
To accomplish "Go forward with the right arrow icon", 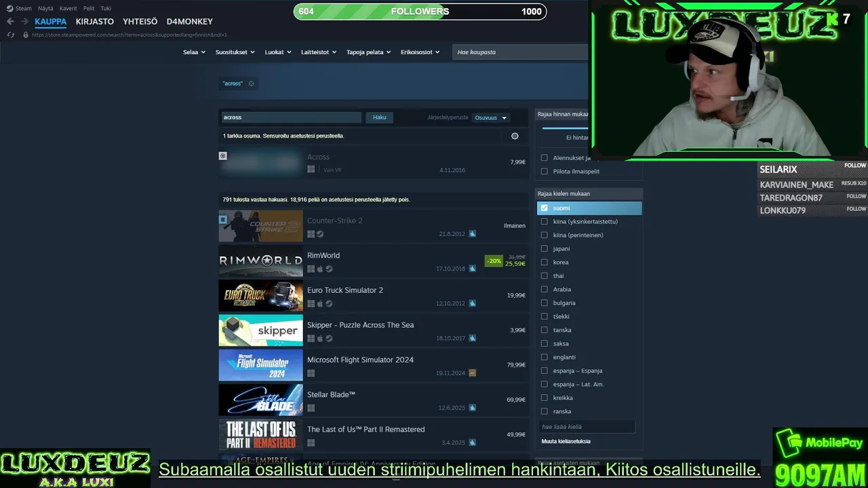I will coord(24,21).
